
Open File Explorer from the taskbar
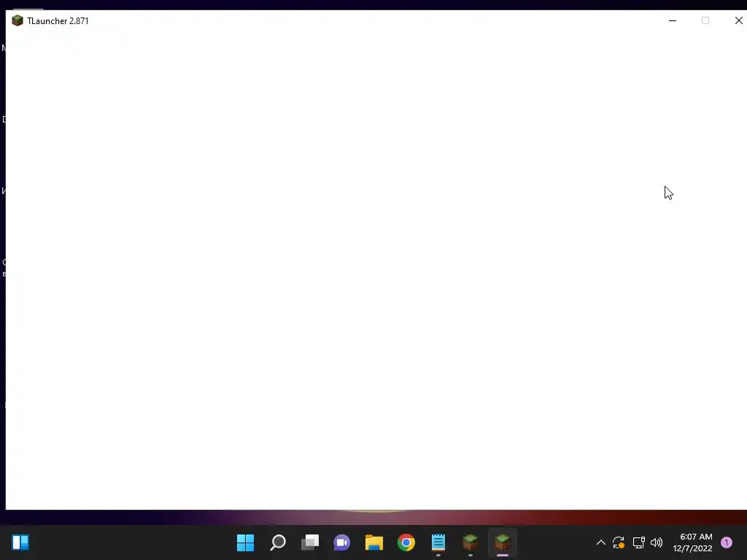click(374, 542)
